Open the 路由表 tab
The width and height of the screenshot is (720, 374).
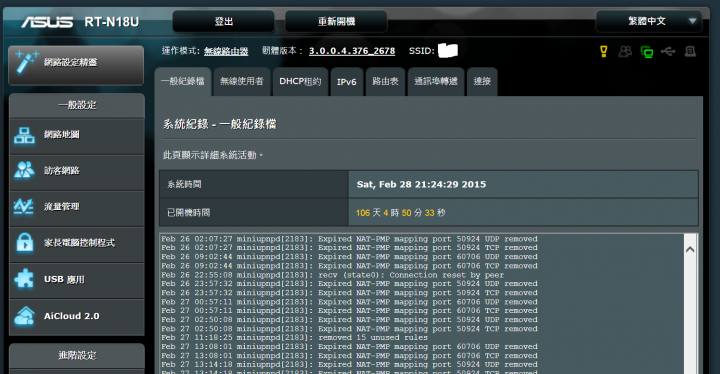point(385,82)
